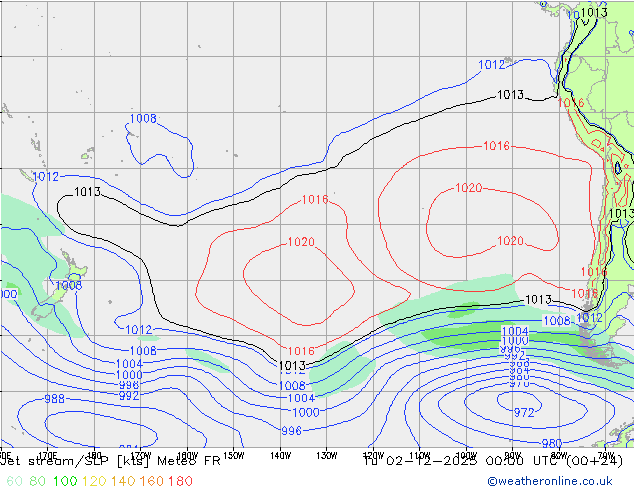Click the 972 low pressure center label
This screenshot has width=634, height=490.
(524, 413)
